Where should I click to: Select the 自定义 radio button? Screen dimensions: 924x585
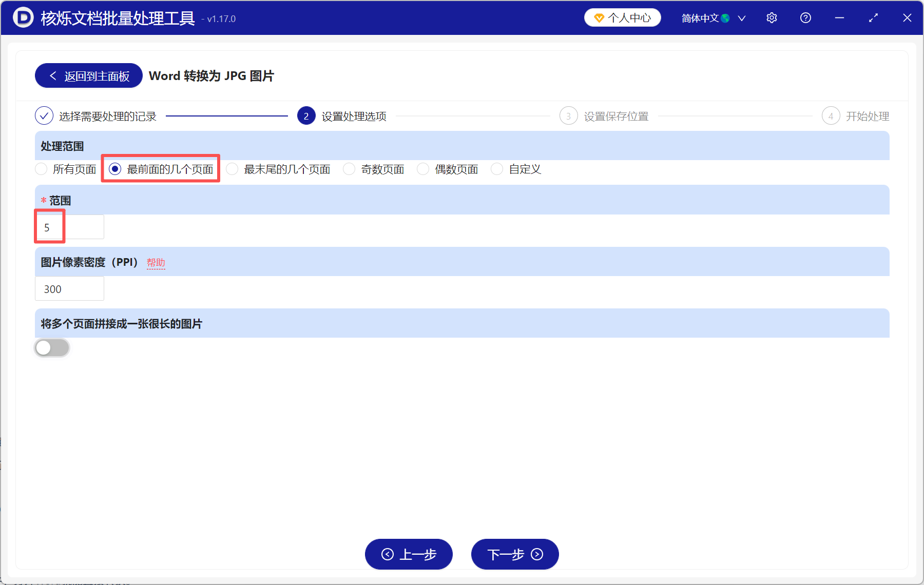(496, 169)
